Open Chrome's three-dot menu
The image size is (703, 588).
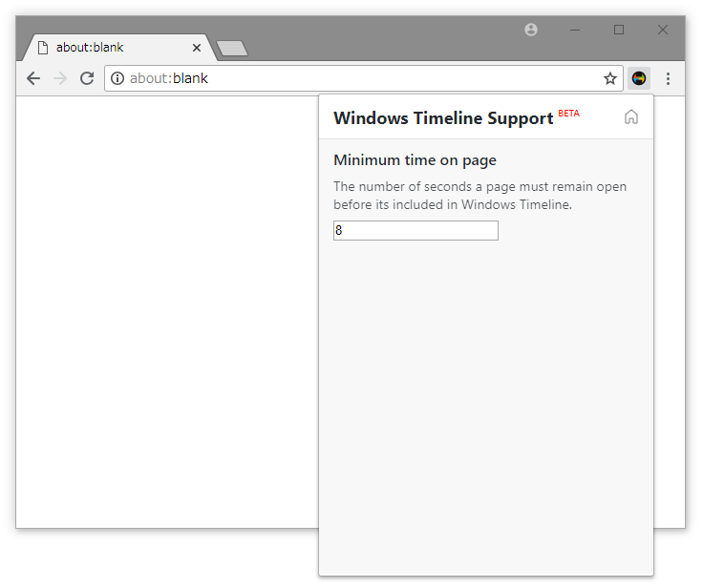(668, 78)
